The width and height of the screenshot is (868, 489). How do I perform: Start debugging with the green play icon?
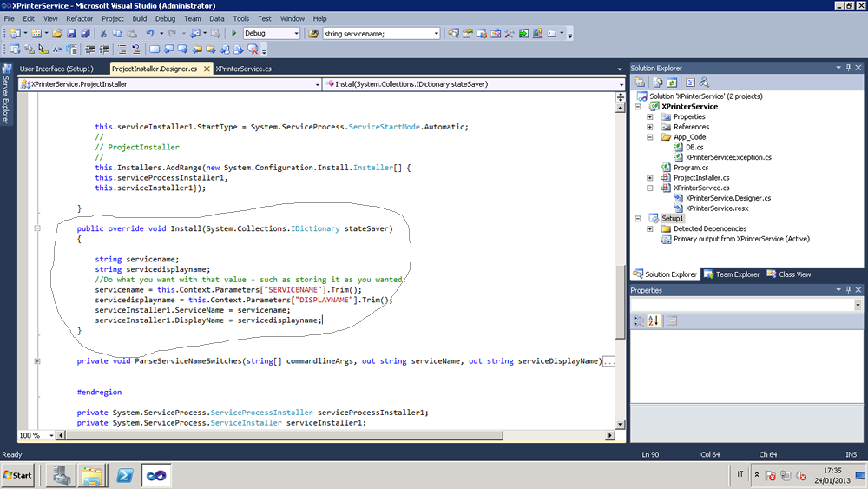pyautogui.click(x=233, y=33)
